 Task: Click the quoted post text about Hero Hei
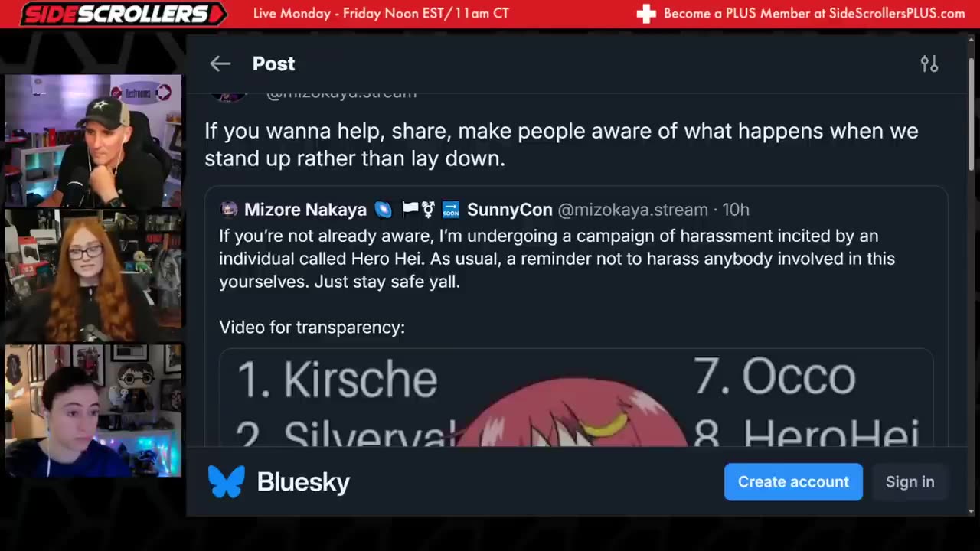click(557, 259)
